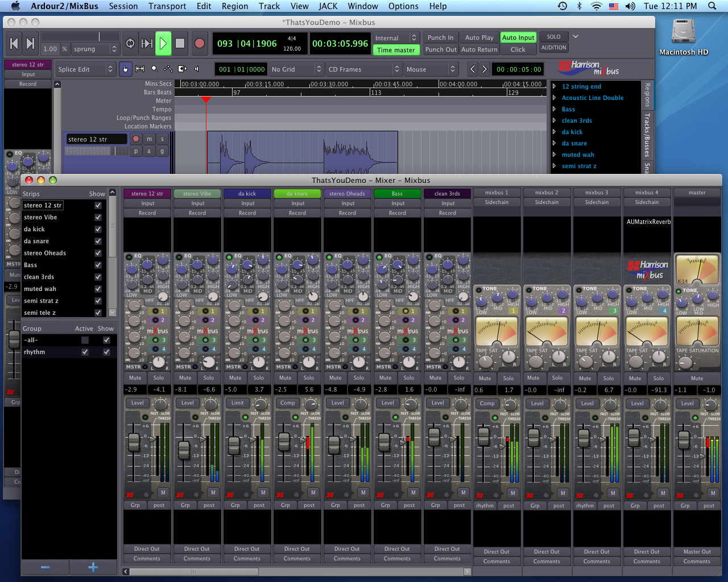Open the CD Frames timecode dropdown
Viewport: 728px width, 582px height.
tap(364, 69)
